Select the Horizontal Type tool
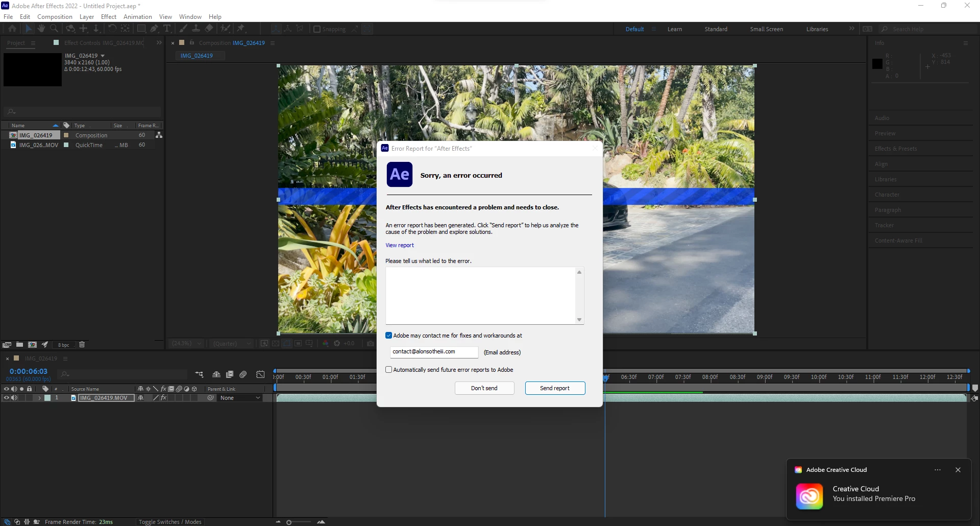 tap(167, 29)
